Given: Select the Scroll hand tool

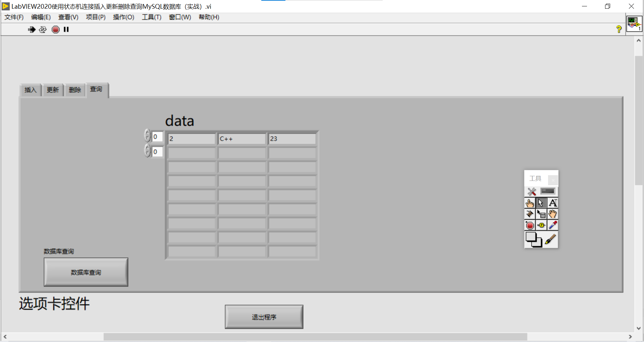Looking at the screenshot, I should 552,214.
